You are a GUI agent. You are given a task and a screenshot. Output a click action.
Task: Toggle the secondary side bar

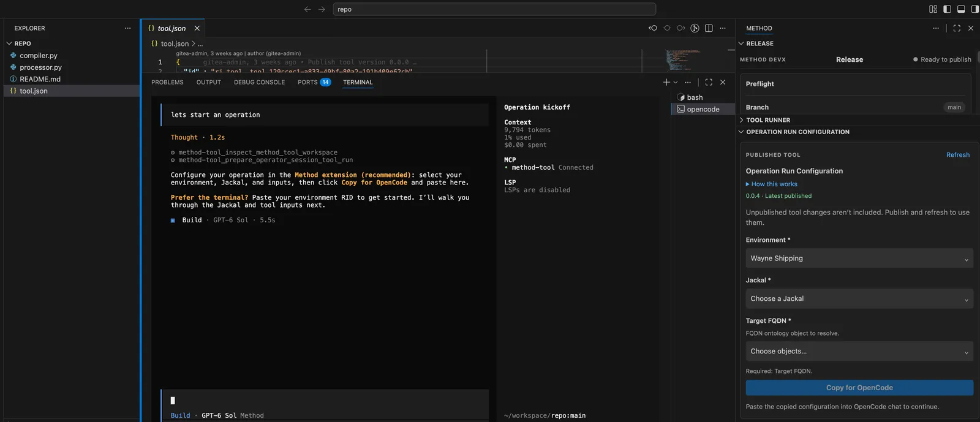[x=974, y=9]
